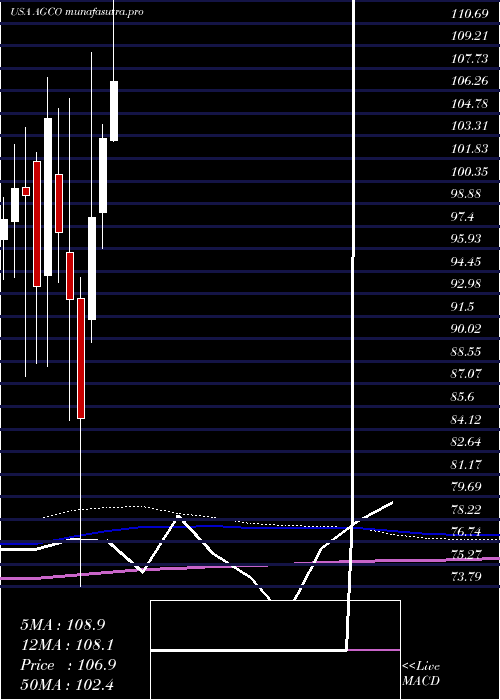Click the 103.31 price axis label
This screenshot has width=500, height=700.
tap(469, 126)
